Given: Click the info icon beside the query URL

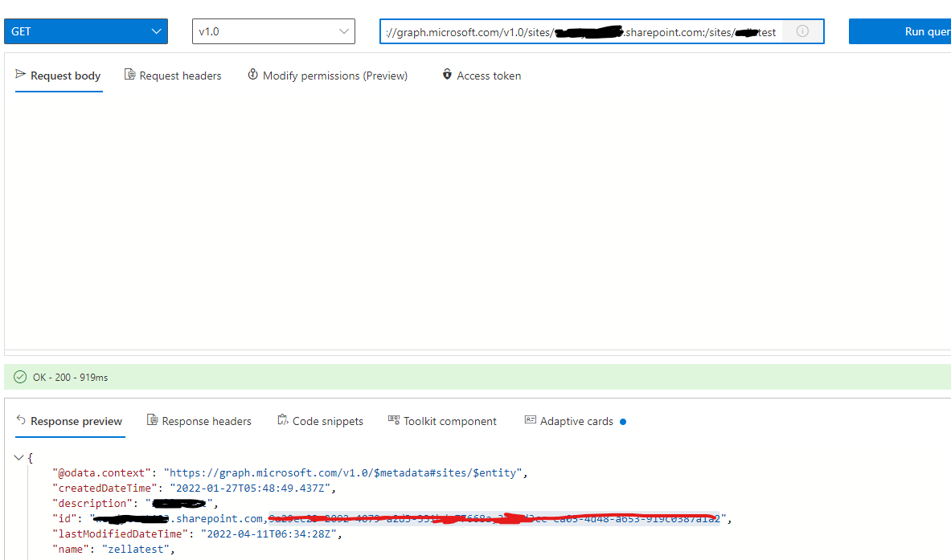Looking at the screenshot, I should click(801, 31).
